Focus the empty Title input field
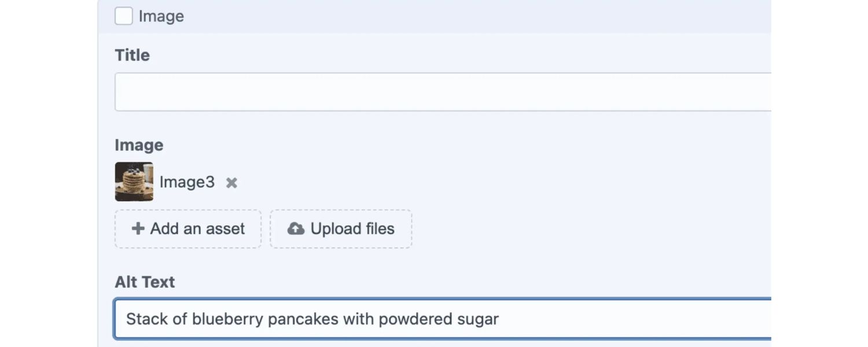The height and width of the screenshot is (347, 868). pyautogui.click(x=443, y=92)
